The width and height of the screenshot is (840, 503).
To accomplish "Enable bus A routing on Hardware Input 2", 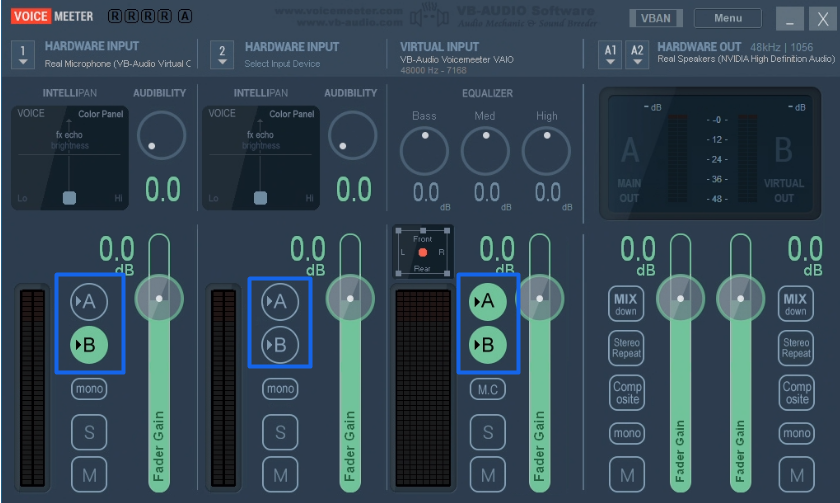I will click(280, 302).
